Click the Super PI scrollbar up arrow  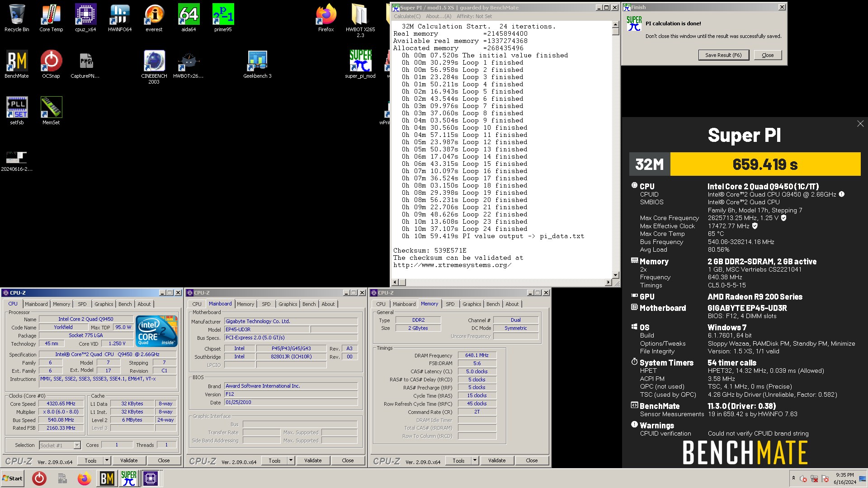pyautogui.click(x=615, y=24)
